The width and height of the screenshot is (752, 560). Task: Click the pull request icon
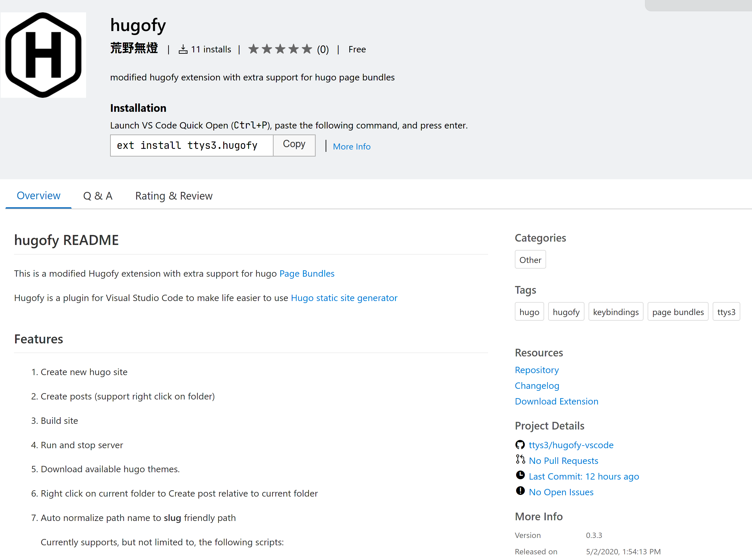click(x=520, y=459)
